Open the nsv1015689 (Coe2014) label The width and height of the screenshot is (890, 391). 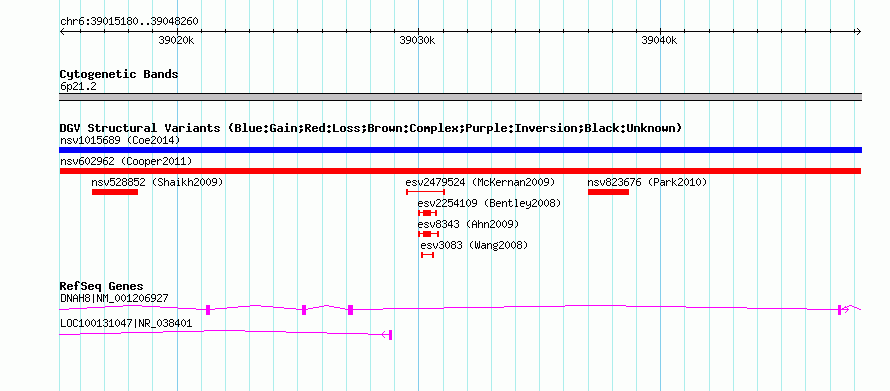120,140
